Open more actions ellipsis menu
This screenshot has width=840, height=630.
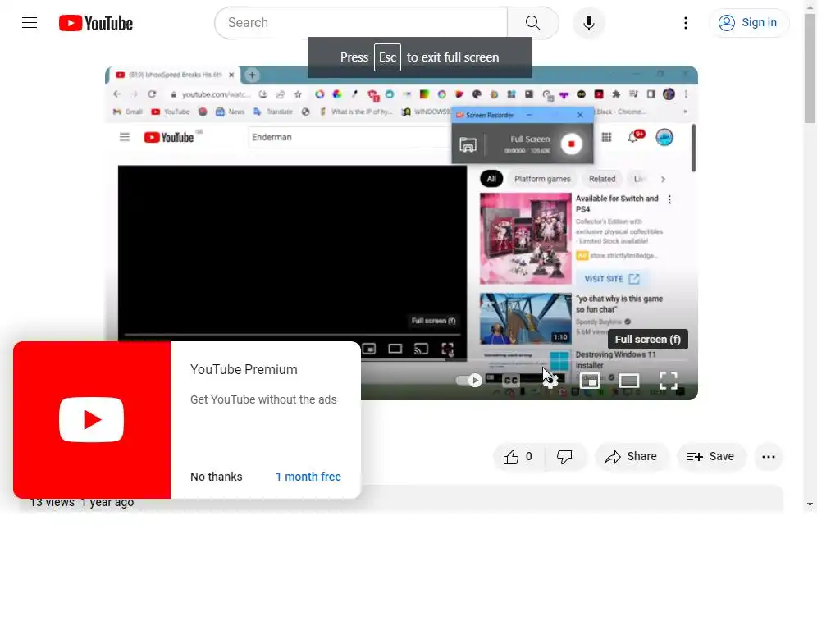pos(768,456)
